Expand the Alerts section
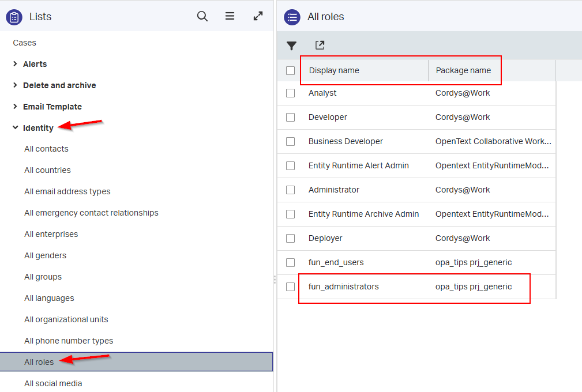Viewport: 582px width, 392px height. coord(16,64)
